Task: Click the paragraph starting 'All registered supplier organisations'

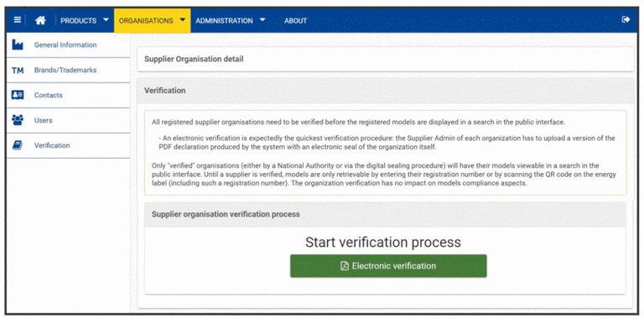Action: point(360,122)
